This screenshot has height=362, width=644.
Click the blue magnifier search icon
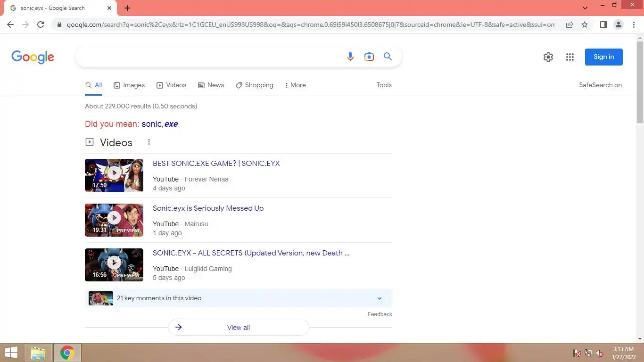388,57
